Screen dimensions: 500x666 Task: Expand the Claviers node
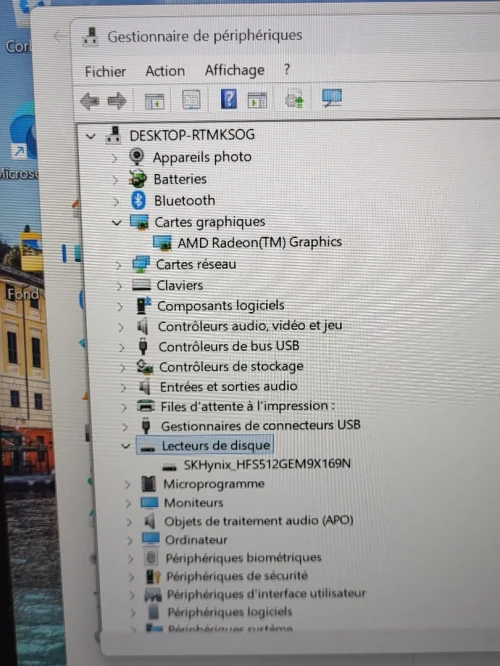(119, 286)
